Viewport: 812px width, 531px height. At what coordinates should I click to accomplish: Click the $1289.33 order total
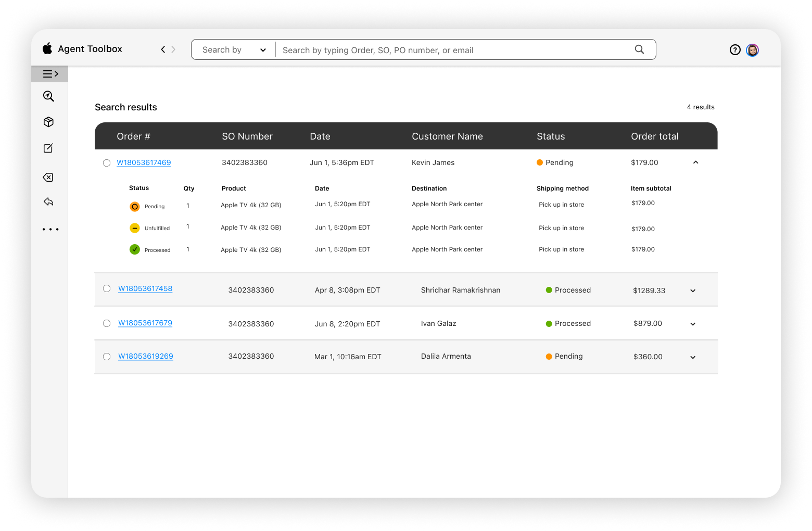pyautogui.click(x=649, y=290)
